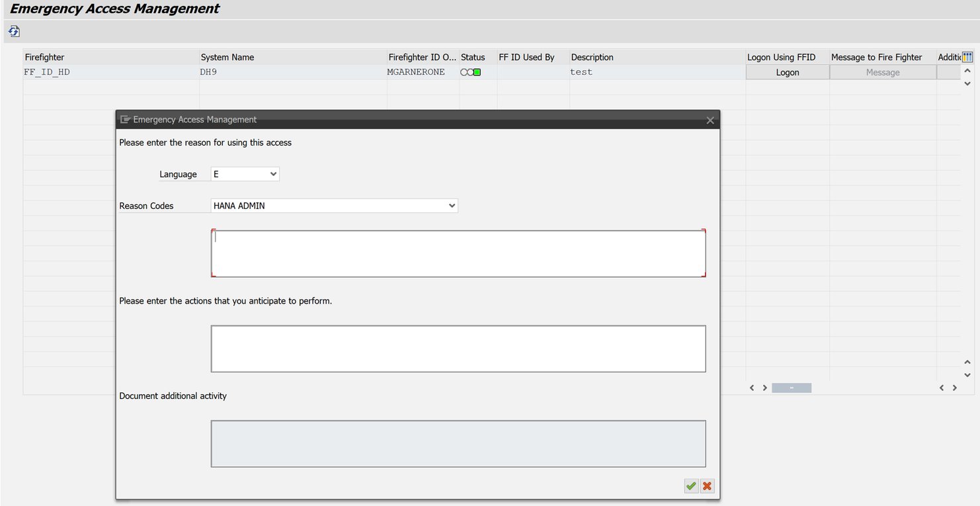
Task: Click the first gray status circle indicator
Action: coord(462,71)
